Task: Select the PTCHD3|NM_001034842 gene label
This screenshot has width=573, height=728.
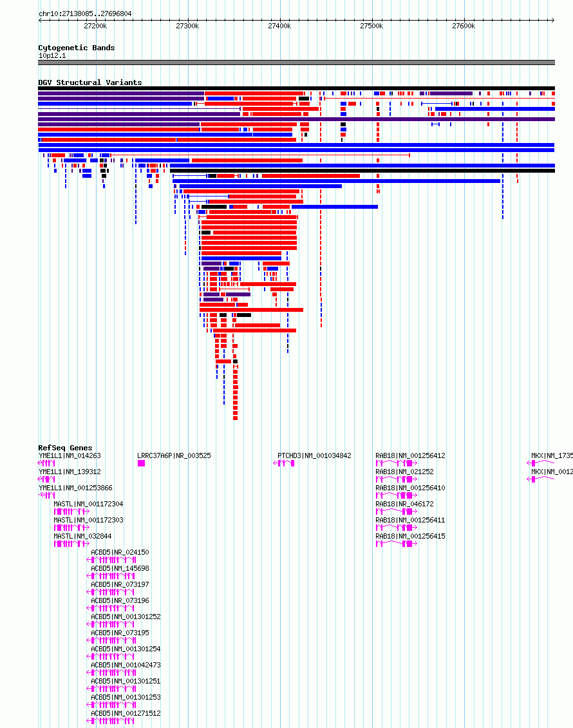Action: coord(314,455)
